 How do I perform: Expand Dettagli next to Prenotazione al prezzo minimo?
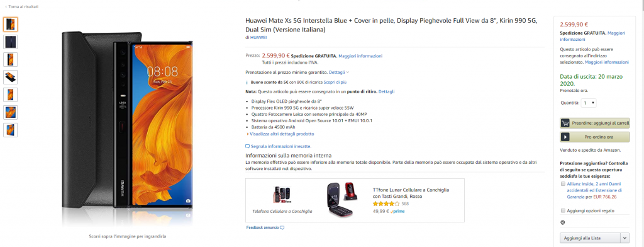pos(339,72)
